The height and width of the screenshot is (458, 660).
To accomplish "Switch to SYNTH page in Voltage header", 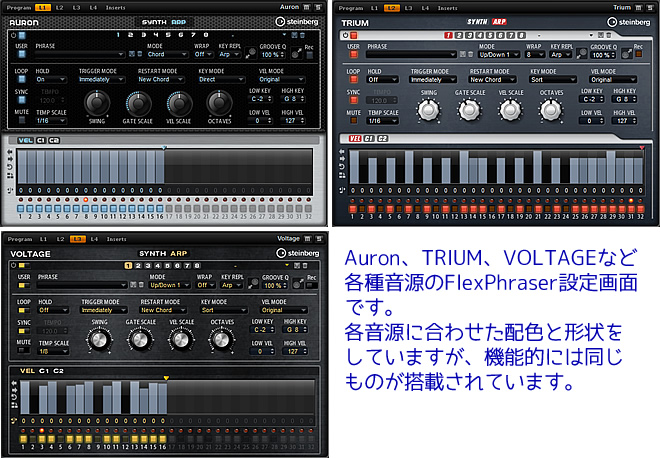I will (152, 253).
